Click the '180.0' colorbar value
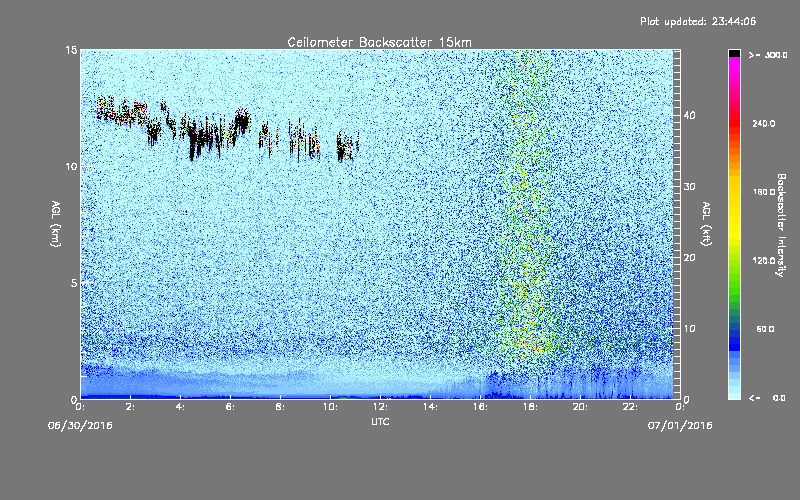 tap(764, 192)
